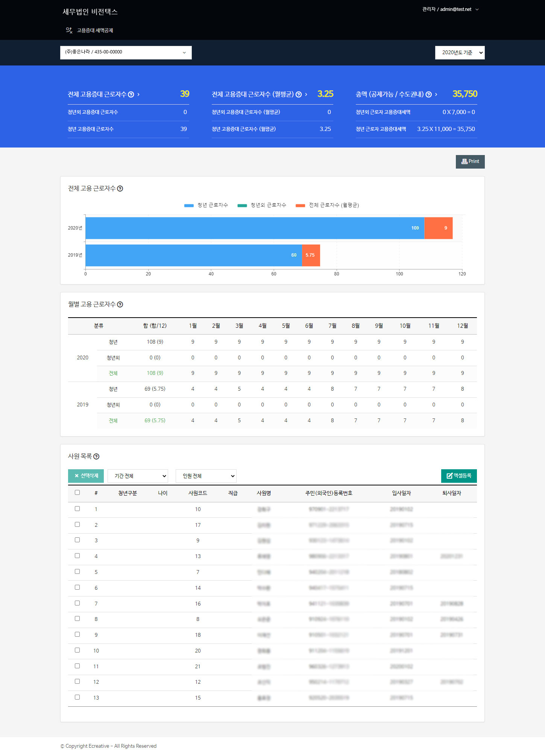Open the 2020년도 기준 year dropdown
Image resolution: width=545 pixels, height=756 pixels.
pos(460,53)
